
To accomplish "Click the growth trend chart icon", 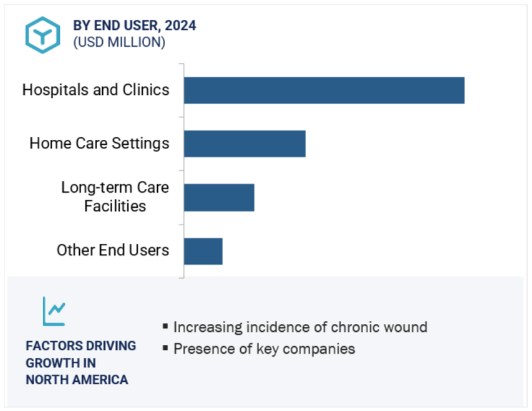I will (54, 311).
